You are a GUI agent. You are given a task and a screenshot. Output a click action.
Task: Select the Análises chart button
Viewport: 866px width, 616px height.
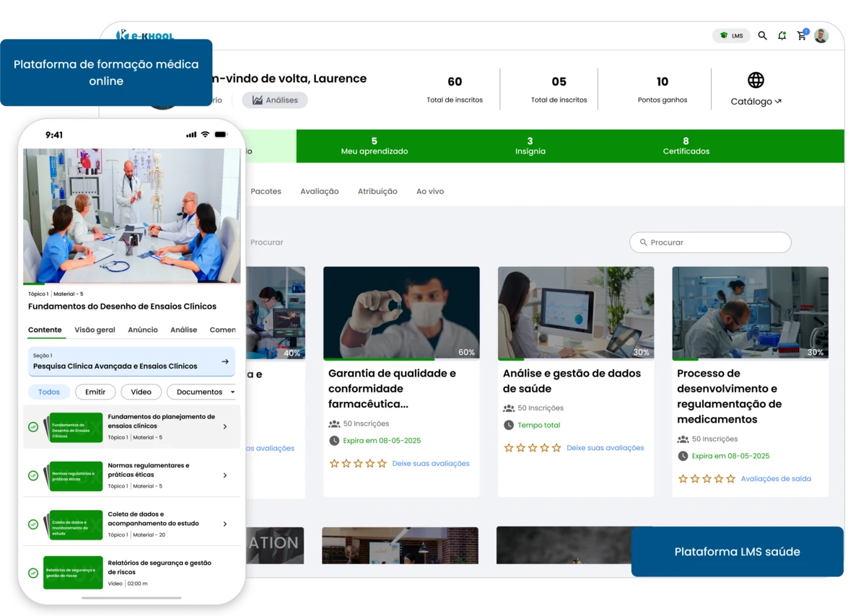coord(274,100)
